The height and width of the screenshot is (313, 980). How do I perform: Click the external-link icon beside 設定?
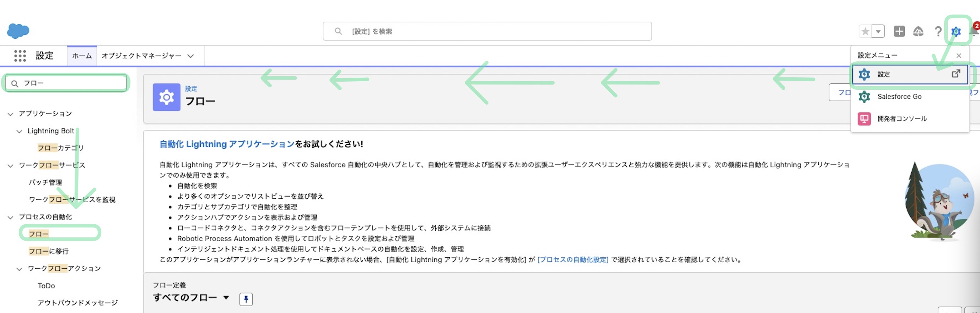pos(955,74)
